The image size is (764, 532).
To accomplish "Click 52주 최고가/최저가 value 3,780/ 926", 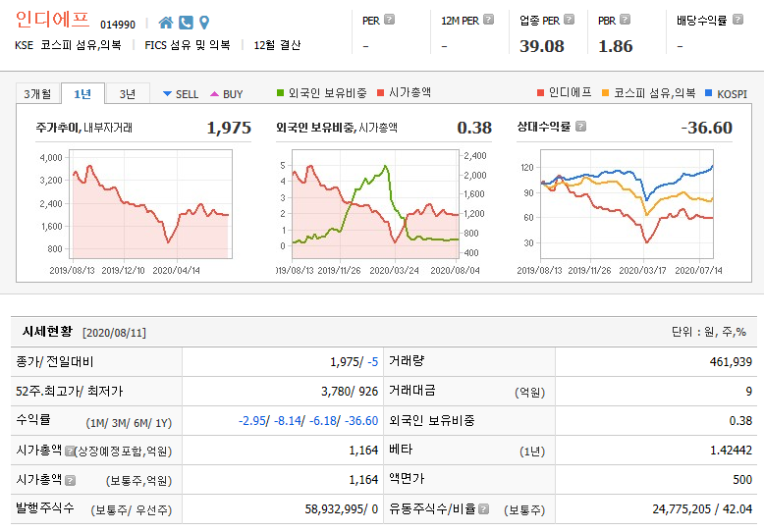I will pos(350,392).
